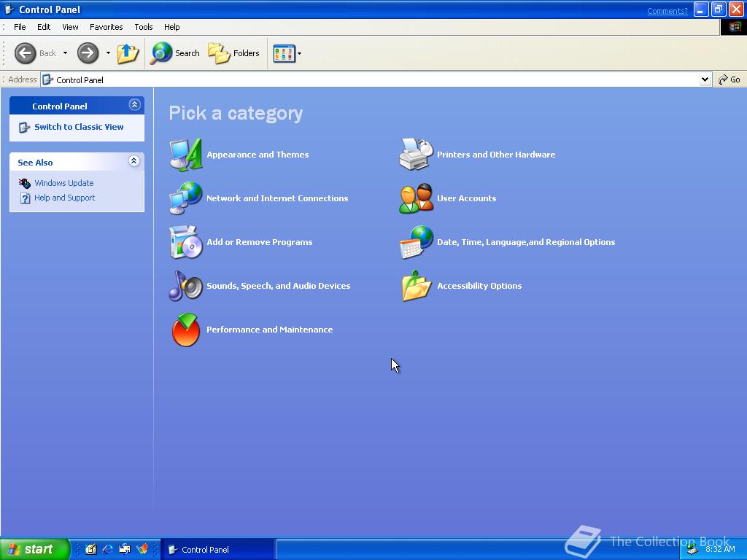Open the Printers and Other Hardware icon

(417, 155)
